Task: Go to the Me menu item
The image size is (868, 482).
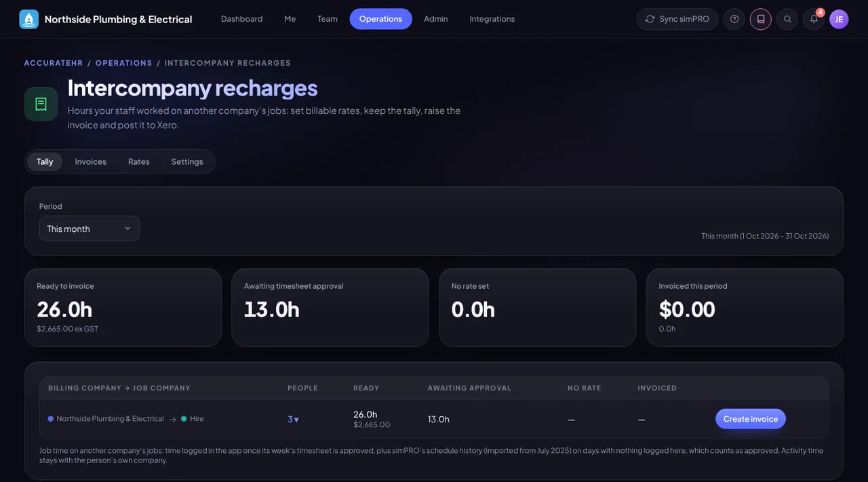Action: [x=290, y=19]
